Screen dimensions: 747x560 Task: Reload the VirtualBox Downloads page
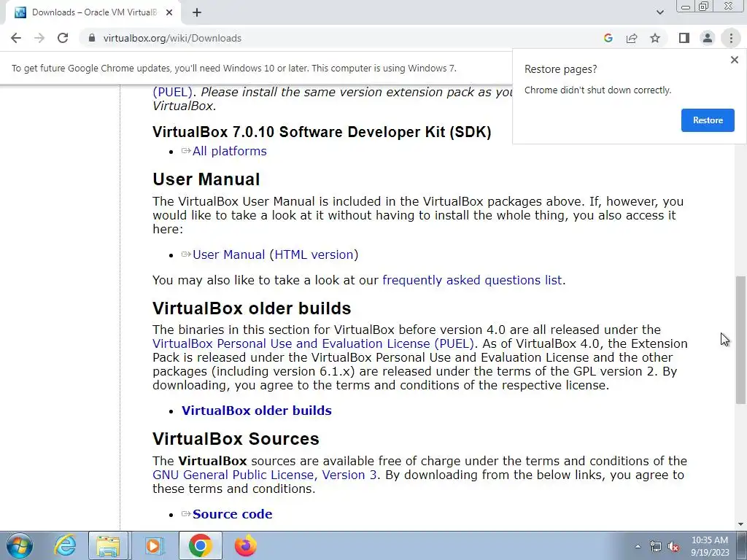click(63, 38)
